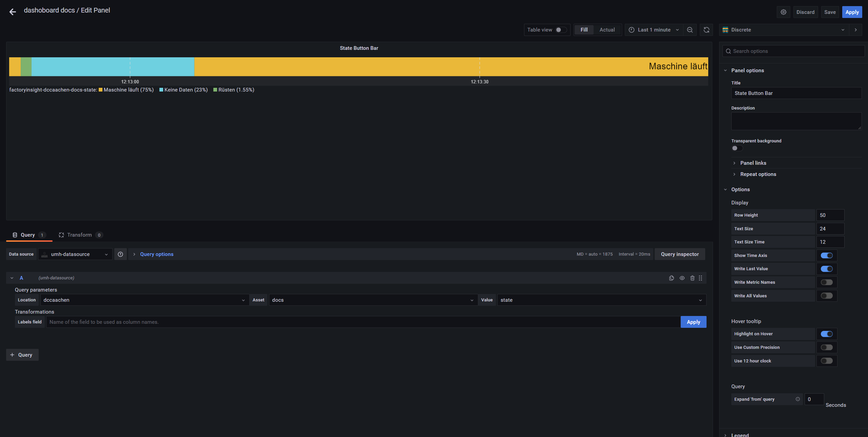This screenshot has width=868, height=437.
Task: Click the hide query eye icon
Action: [682, 278]
